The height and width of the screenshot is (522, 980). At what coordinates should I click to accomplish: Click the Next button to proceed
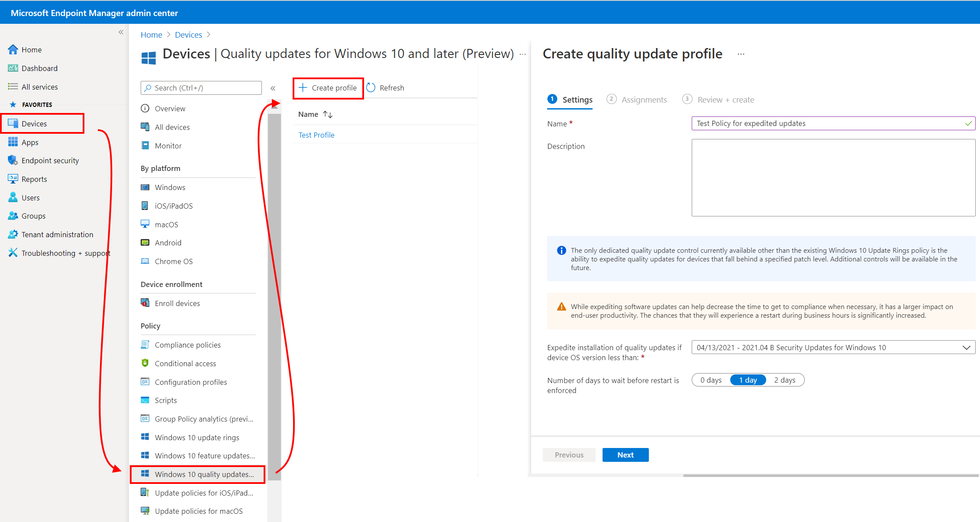625,454
